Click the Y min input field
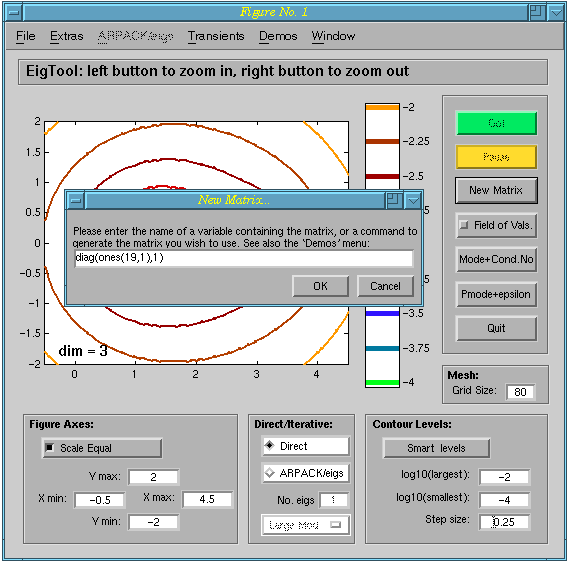 (x=153, y=522)
